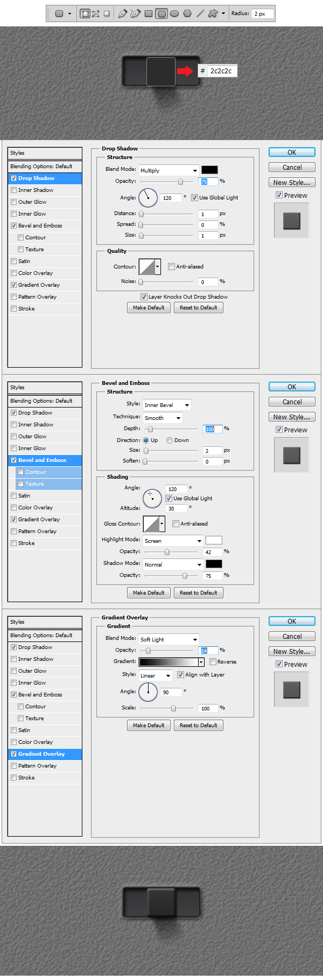
Task: Select the Ellipse shape tool icon
Action: [174, 13]
